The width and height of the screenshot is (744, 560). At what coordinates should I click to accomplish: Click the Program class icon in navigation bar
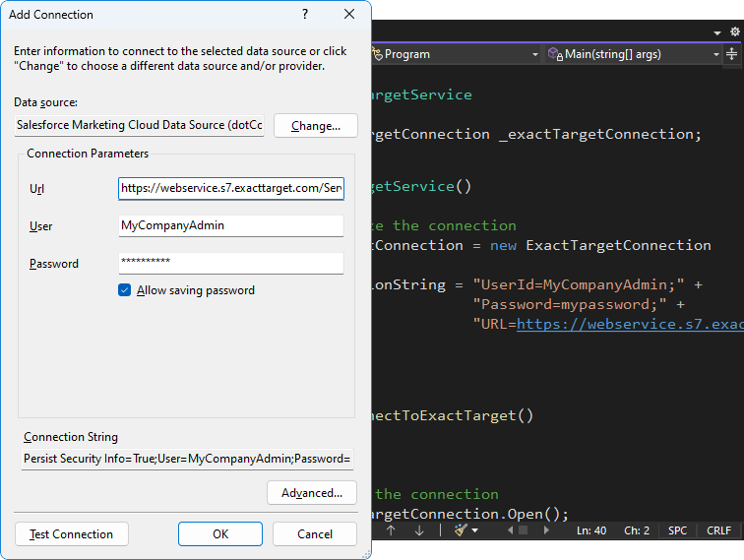(x=378, y=54)
